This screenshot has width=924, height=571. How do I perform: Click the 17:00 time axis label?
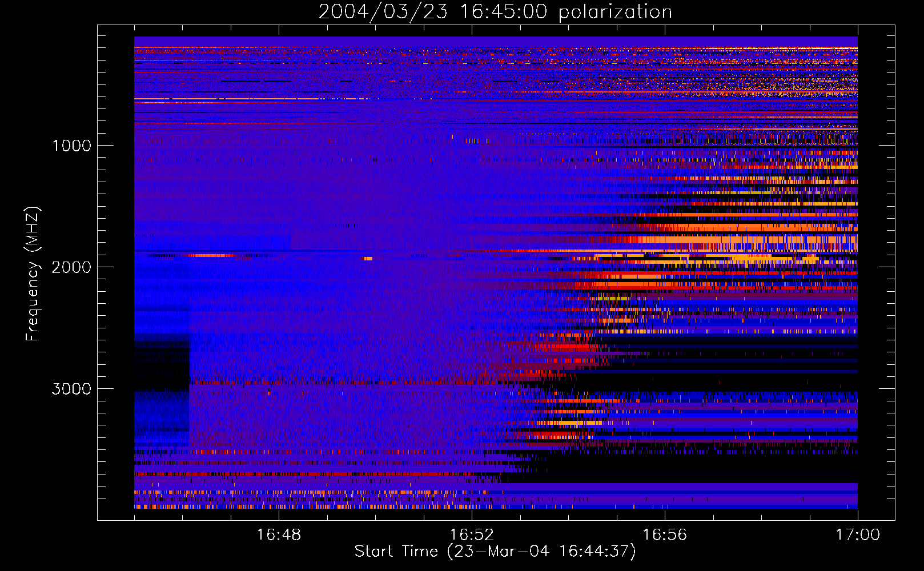coord(858,535)
